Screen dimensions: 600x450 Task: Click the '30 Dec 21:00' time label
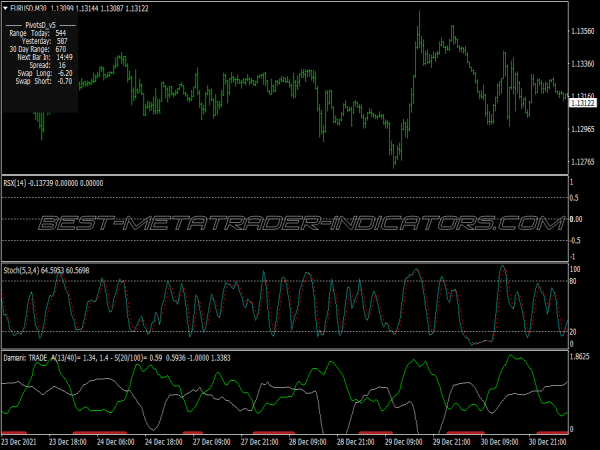click(x=548, y=442)
